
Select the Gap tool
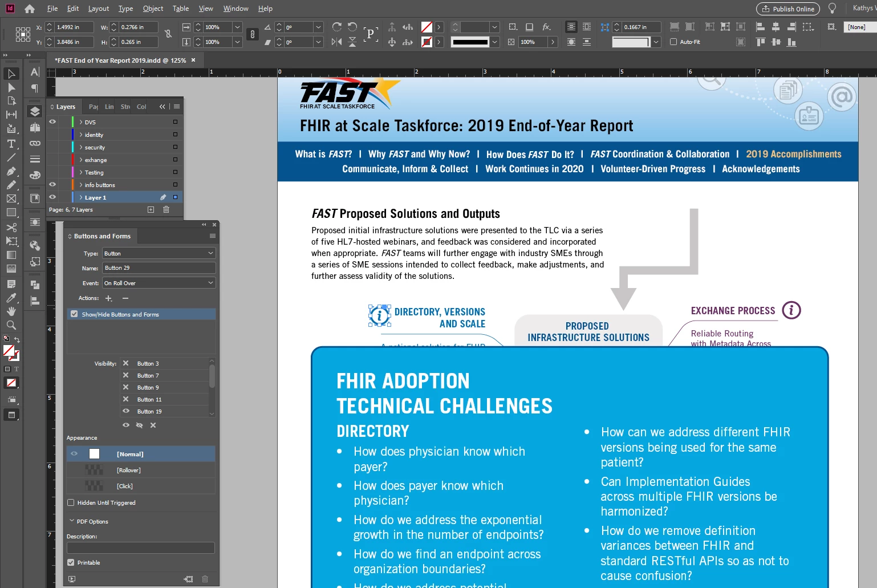point(11,115)
